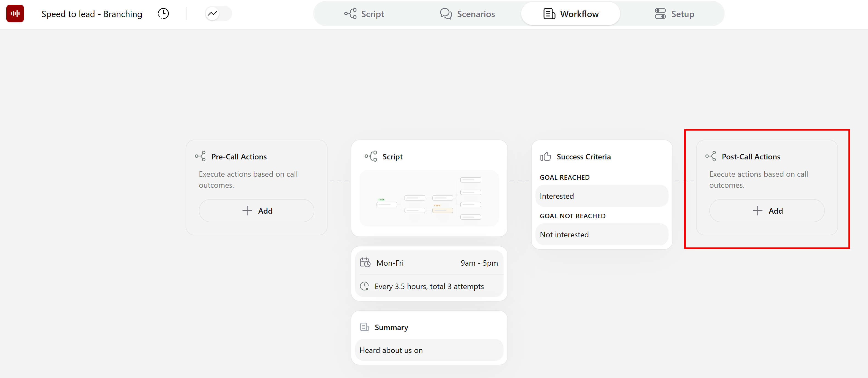The width and height of the screenshot is (868, 378).
Task: Click the Summary document icon
Action: (x=364, y=327)
